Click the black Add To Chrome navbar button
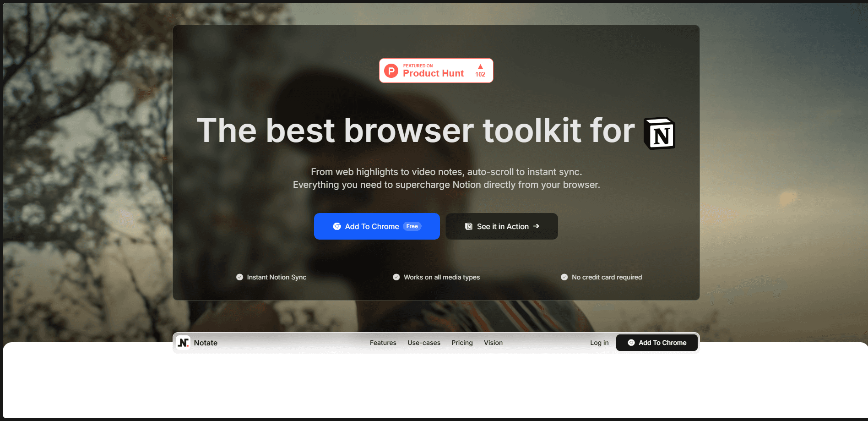This screenshot has width=868, height=421. tap(657, 343)
